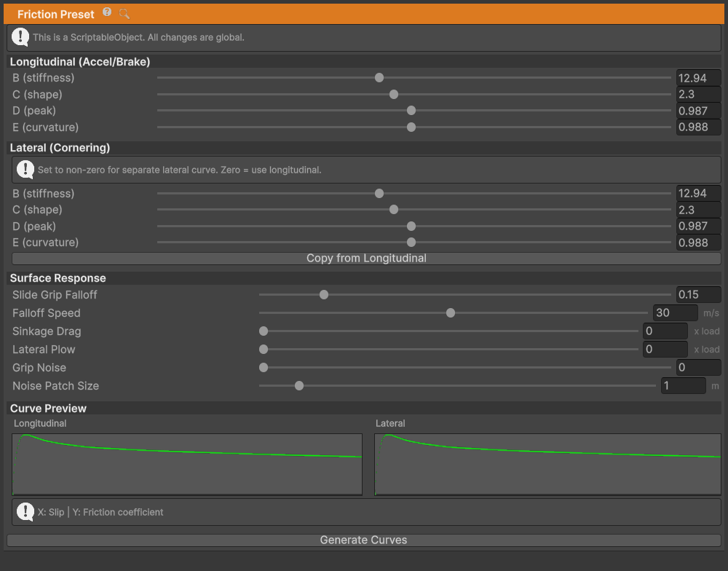The width and height of the screenshot is (728, 571).
Task: Click the Friction Preset header title
Action: pyautogui.click(x=56, y=15)
